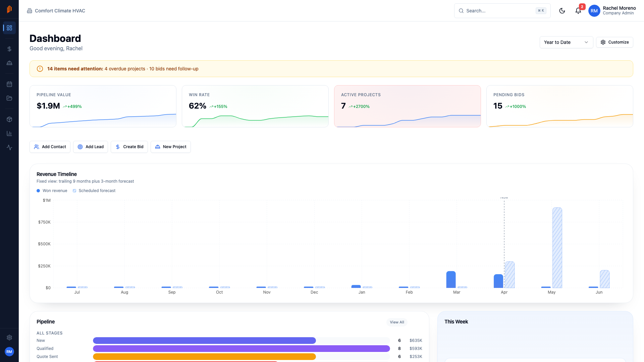Click View All in the Pipeline panel
This screenshot has height=362, width=644.
(396, 322)
